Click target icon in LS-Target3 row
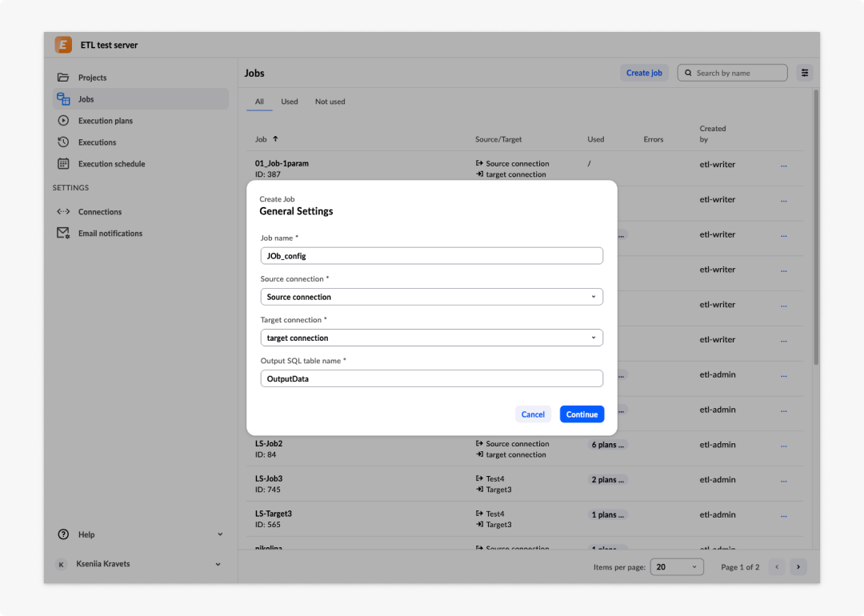The image size is (864, 616). click(x=479, y=524)
